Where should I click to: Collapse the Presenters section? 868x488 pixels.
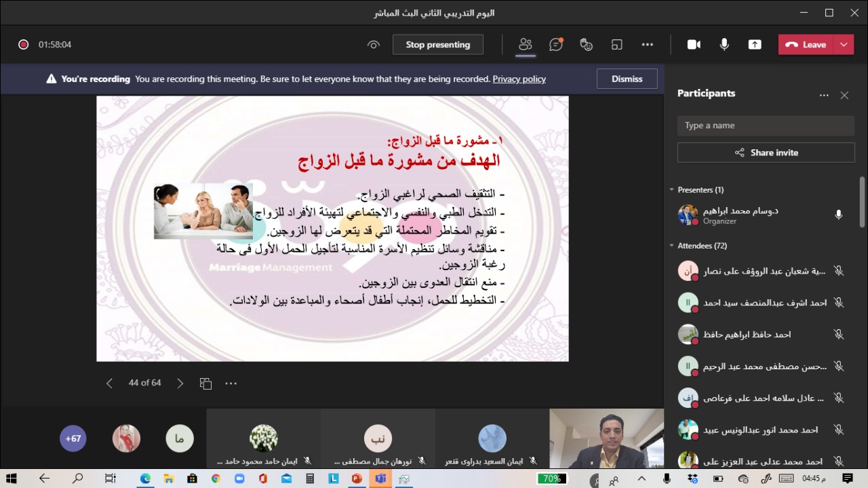tap(672, 190)
